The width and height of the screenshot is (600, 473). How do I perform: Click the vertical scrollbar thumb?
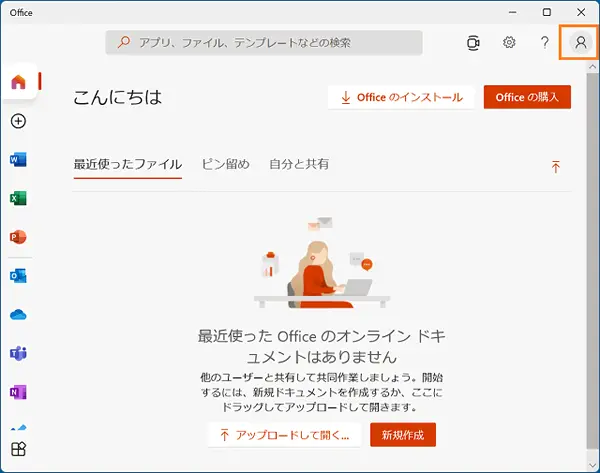pyautogui.click(x=592, y=261)
